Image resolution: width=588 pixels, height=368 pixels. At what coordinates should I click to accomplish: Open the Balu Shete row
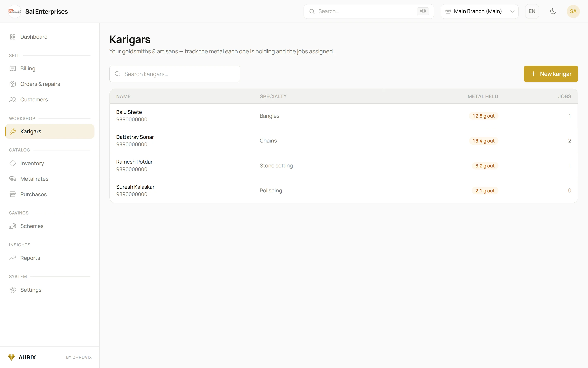pos(344,116)
